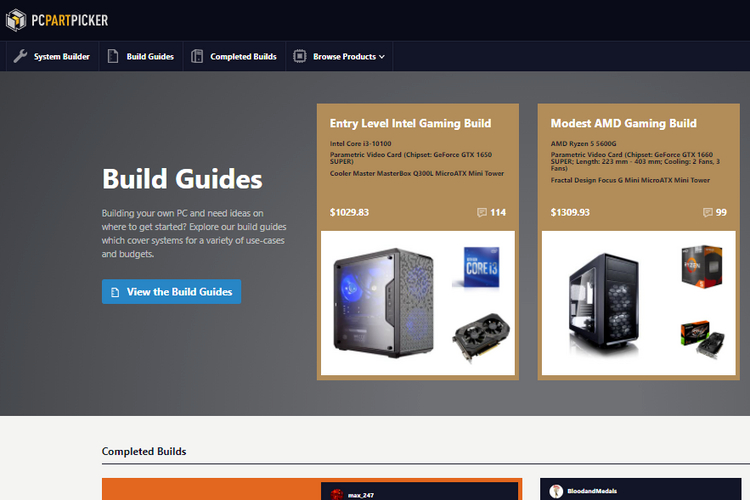Image resolution: width=750 pixels, height=500 pixels.
Task: Open Modest AMD Gaming Build title
Action: click(623, 123)
